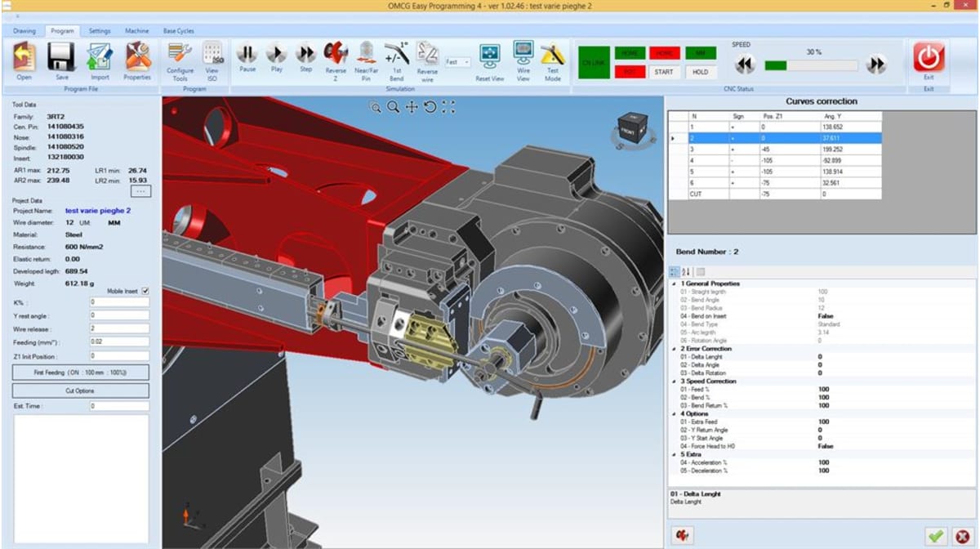Viewport: 980px width, 549px height.
Task: Open a program file with Open icon
Action: point(24,56)
